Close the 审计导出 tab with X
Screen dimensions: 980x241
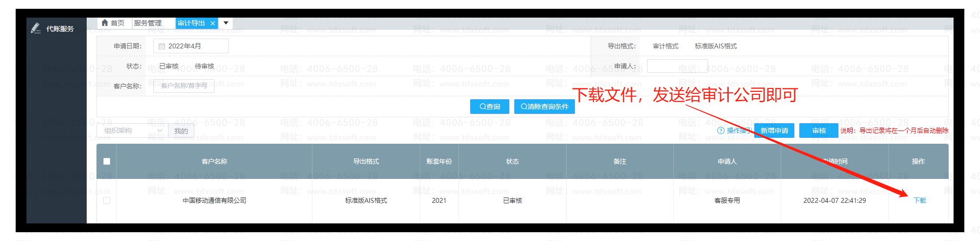click(x=213, y=23)
